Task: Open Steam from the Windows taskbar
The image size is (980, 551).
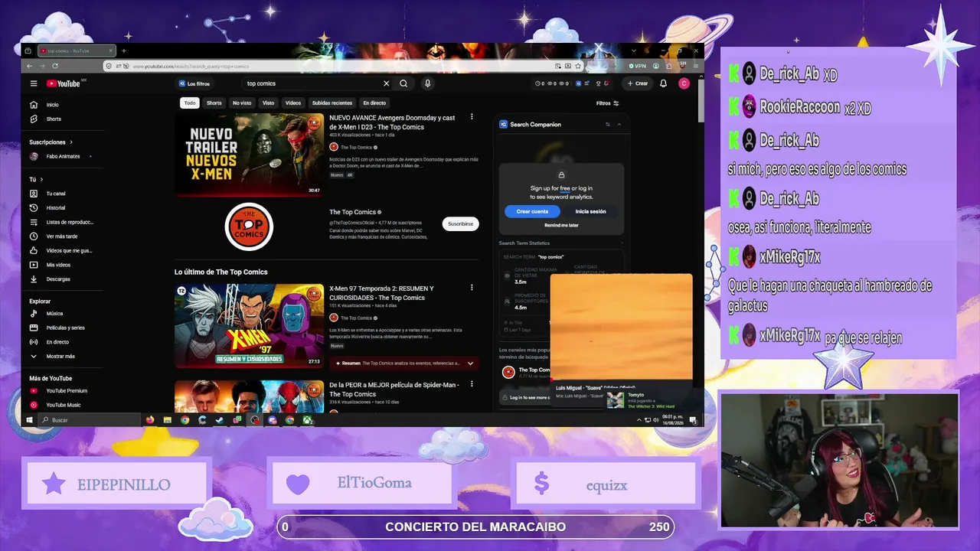Action: click(220, 420)
